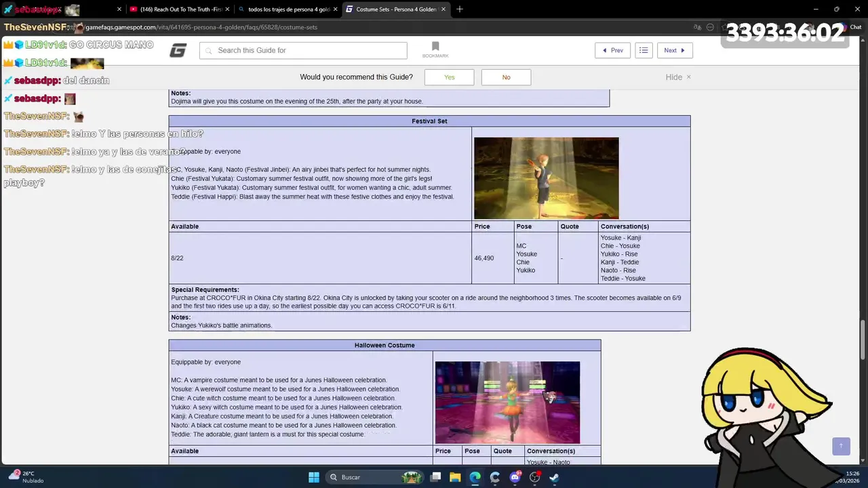The image size is (868, 488).
Task: Open the Windows Start menu
Action: pyautogui.click(x=314, y=477)
